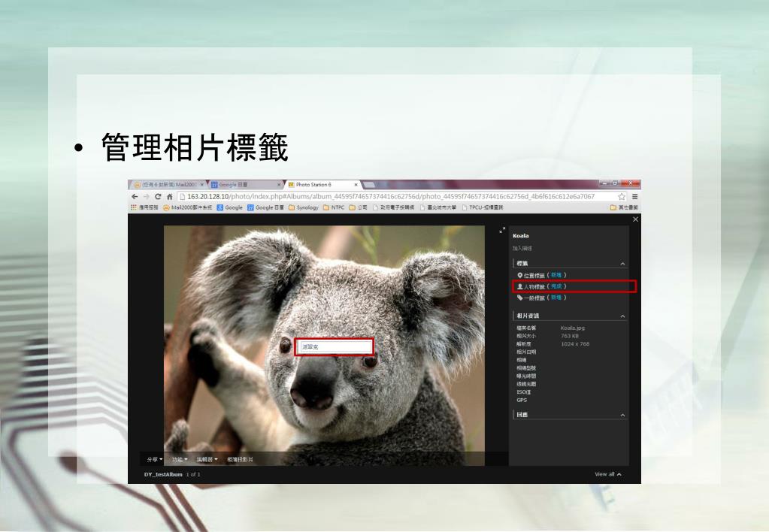This screenshot has height=532, width=769.
Task: Open the TPCU bookmark
Action: [x=483, y=207]
